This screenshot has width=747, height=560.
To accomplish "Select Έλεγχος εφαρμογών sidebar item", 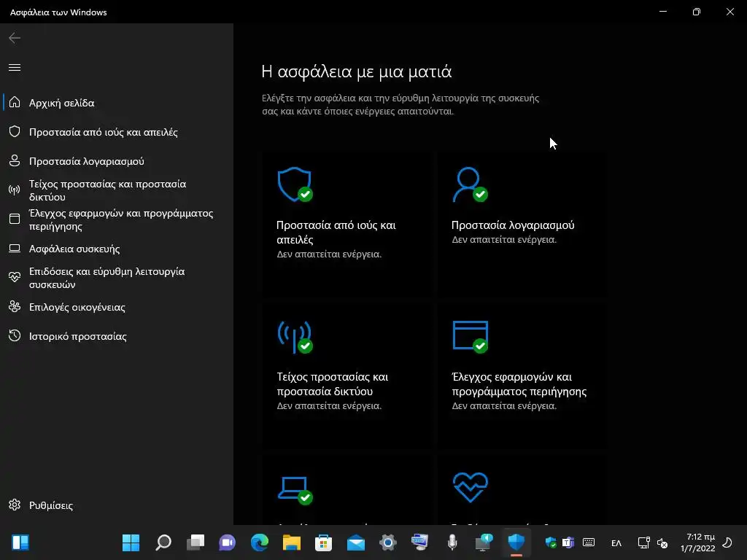I will [117, 219].
